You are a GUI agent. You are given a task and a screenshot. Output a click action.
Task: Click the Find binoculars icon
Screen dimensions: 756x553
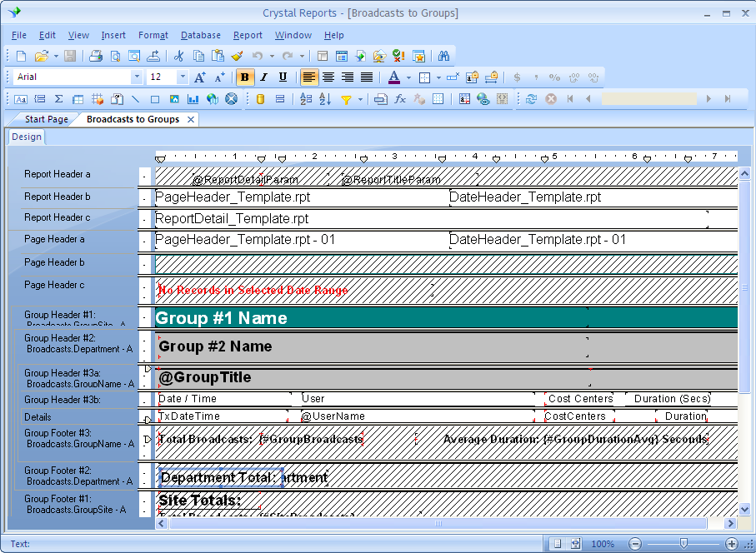coord(443,56)
